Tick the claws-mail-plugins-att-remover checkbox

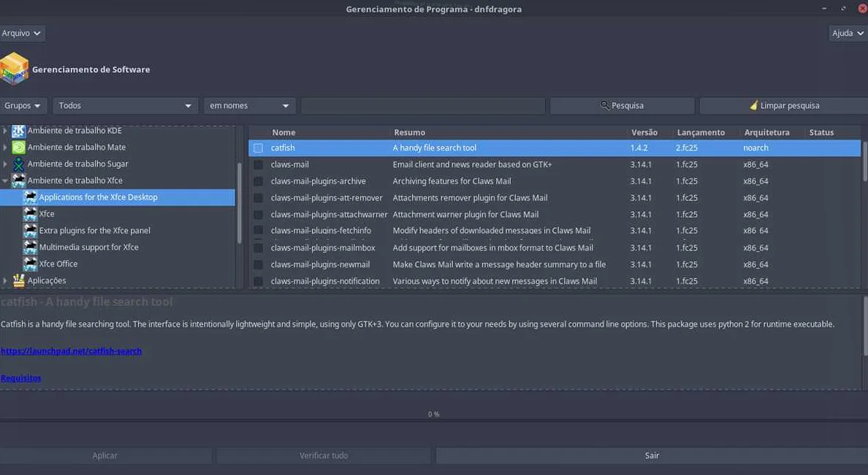coord(258,197)
